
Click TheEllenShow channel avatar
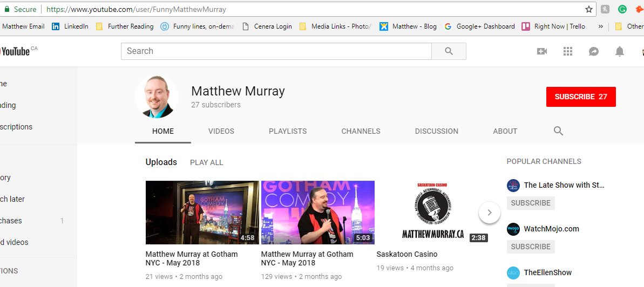click(x=513, y=272)
